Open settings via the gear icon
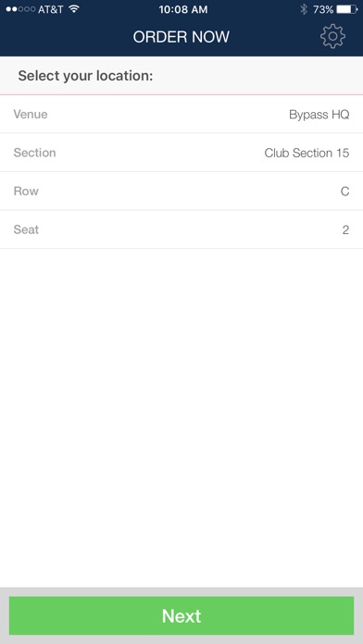 pyautogui.click(x=332, y=37)
